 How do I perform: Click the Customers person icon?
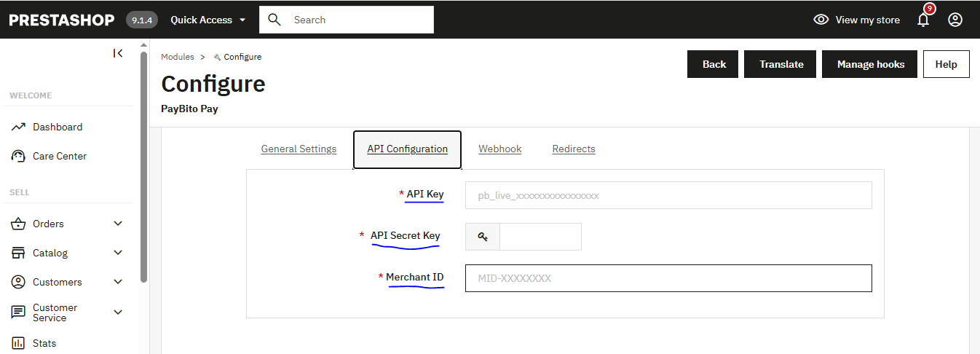(x=19, y=282)
